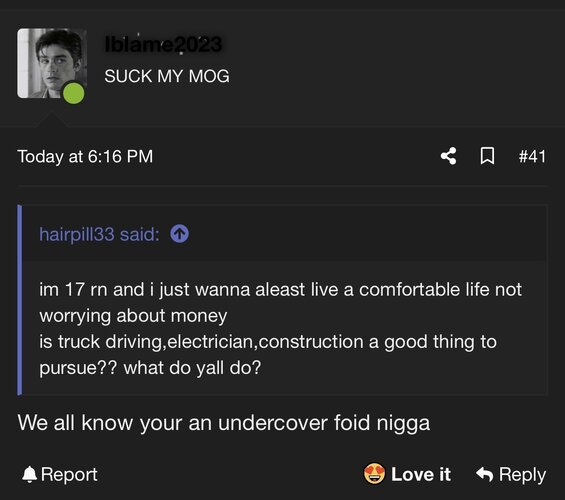565x500 pixels.
Task: Report this post using the Report text
Action: click(x=69, y=474)
